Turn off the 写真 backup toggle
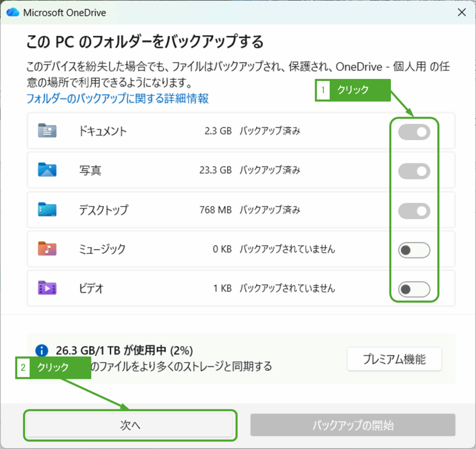The width and height of the screenshot is (476, 449). pos(414,171)
